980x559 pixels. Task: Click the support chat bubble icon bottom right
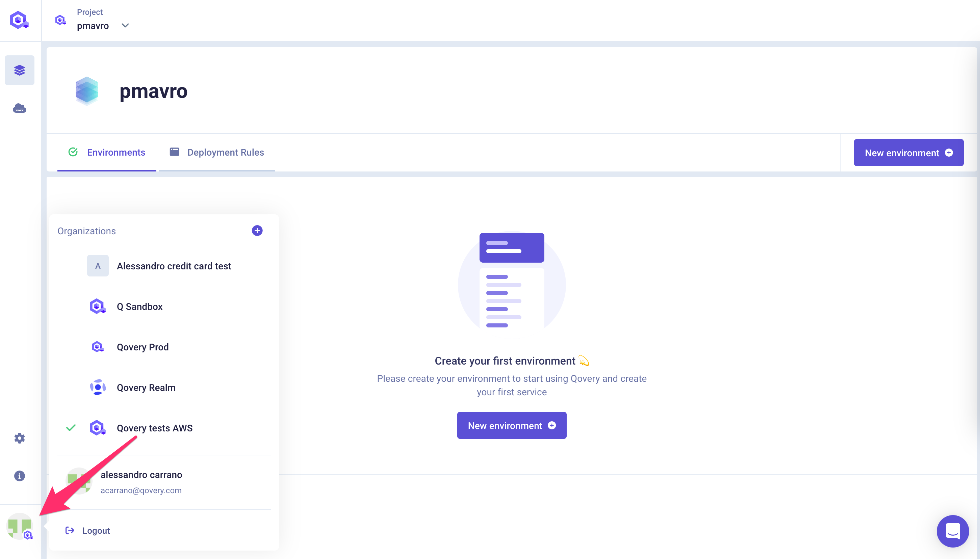coord(953,531)
